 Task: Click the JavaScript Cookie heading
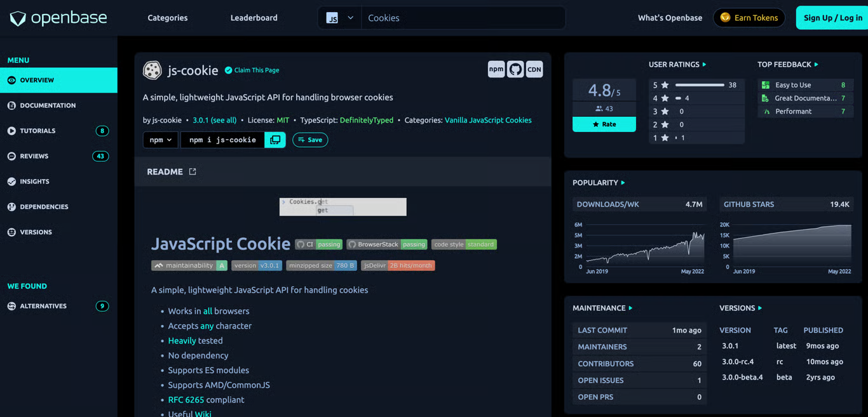[x=220, y=244]
